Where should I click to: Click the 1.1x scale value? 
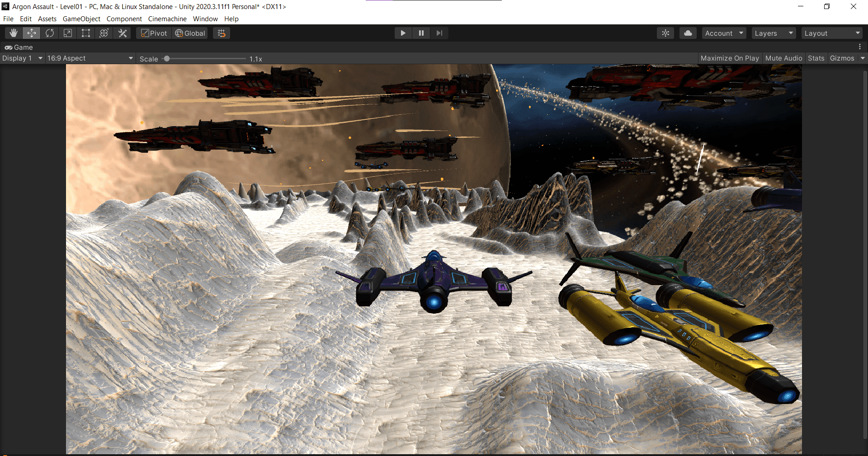[256, 59]
